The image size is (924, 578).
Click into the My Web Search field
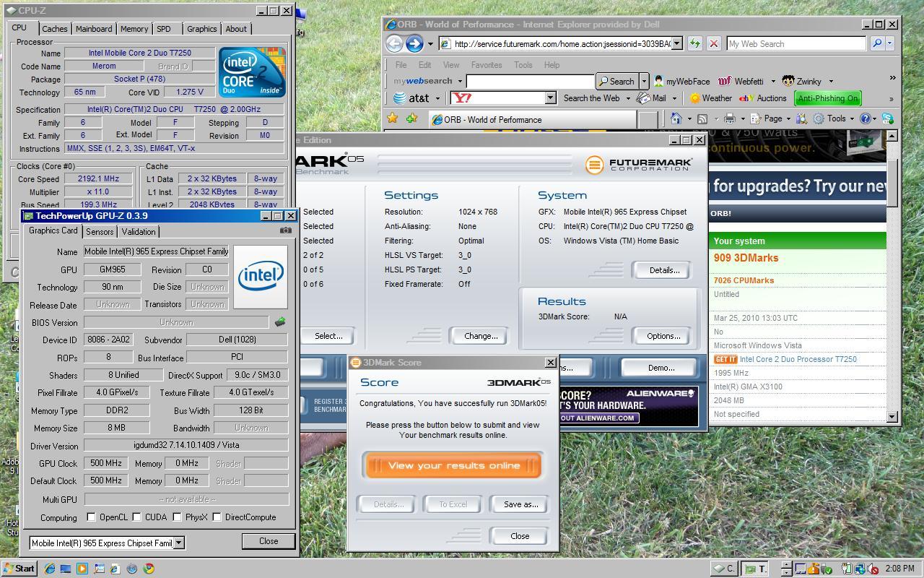click(x=796, y=43)
